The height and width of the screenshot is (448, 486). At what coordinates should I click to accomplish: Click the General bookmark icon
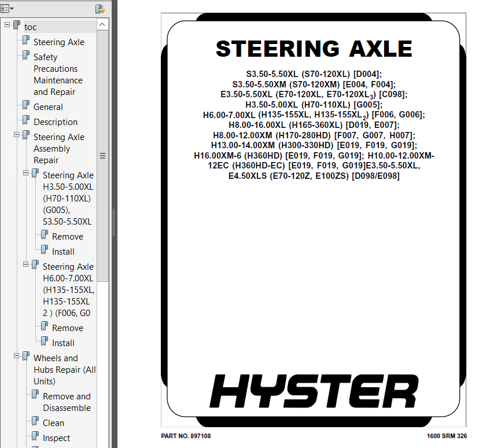(x=26, y=105)
